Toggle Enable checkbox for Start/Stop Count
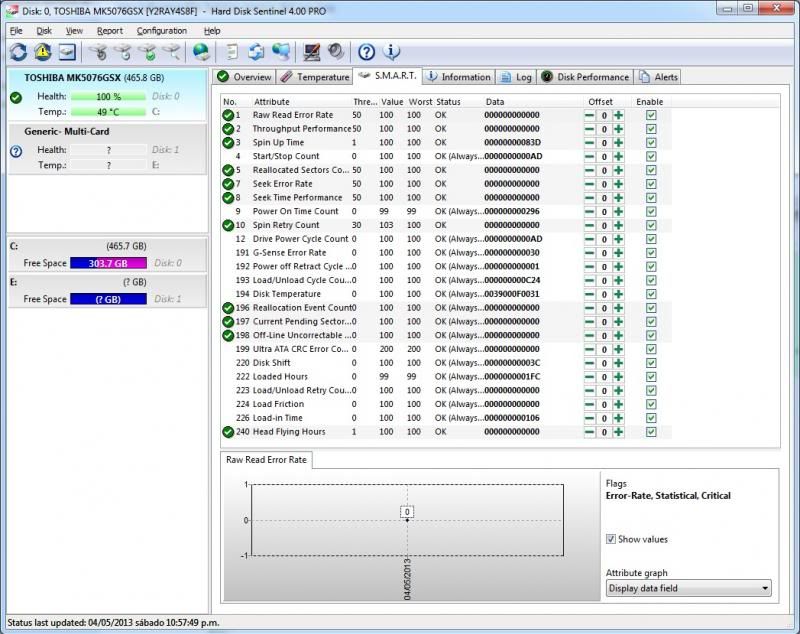The height and width of the screenshot is (634, 800). (x=651, y=157)
